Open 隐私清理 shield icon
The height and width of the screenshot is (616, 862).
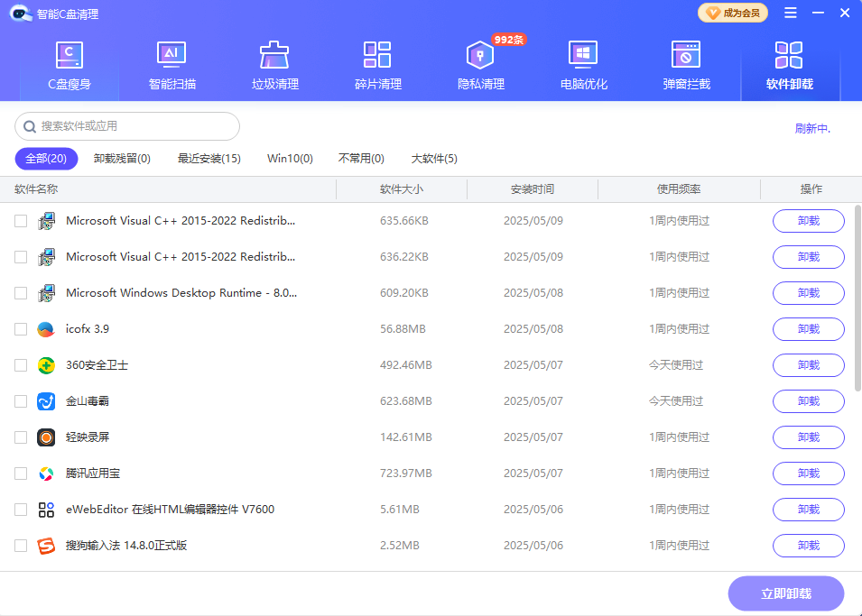pyautogui.click(x=480, y=56)
